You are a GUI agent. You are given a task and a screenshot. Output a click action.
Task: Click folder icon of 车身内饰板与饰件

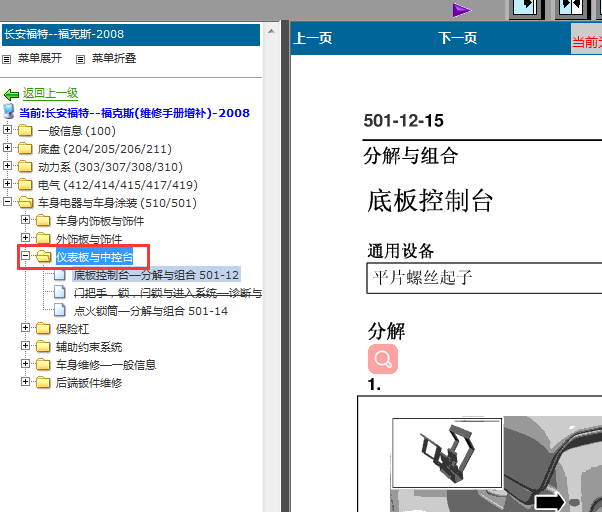43,221
